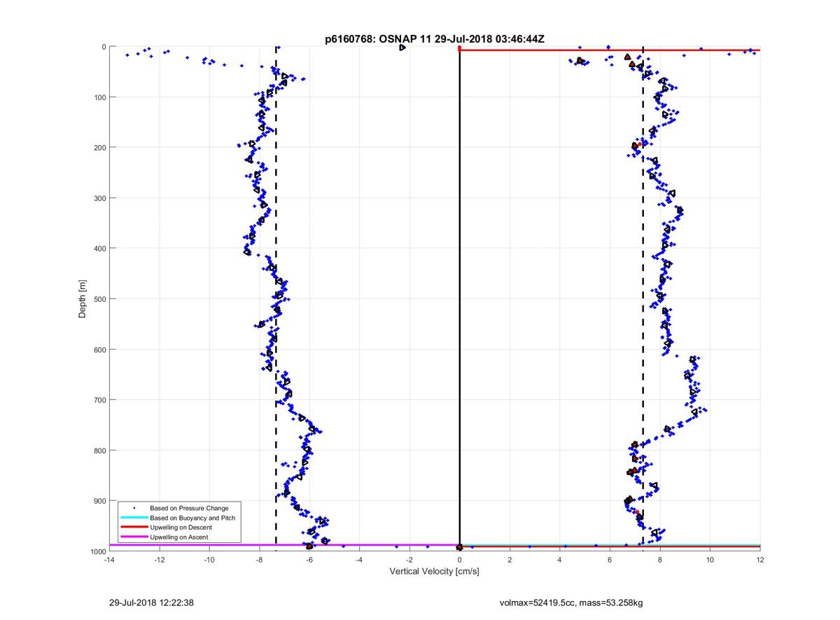Image resolution: width=840 pixels, height=620 pixels.
Task: Click depth tick label 200
Action: click(x=99, y=147)
